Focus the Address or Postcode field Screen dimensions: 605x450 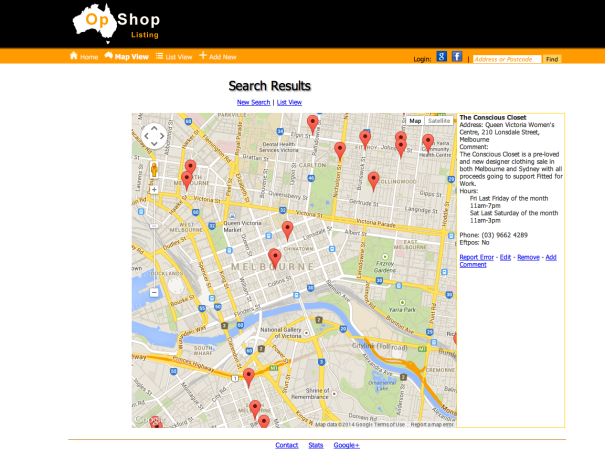(x=505, y=59)
